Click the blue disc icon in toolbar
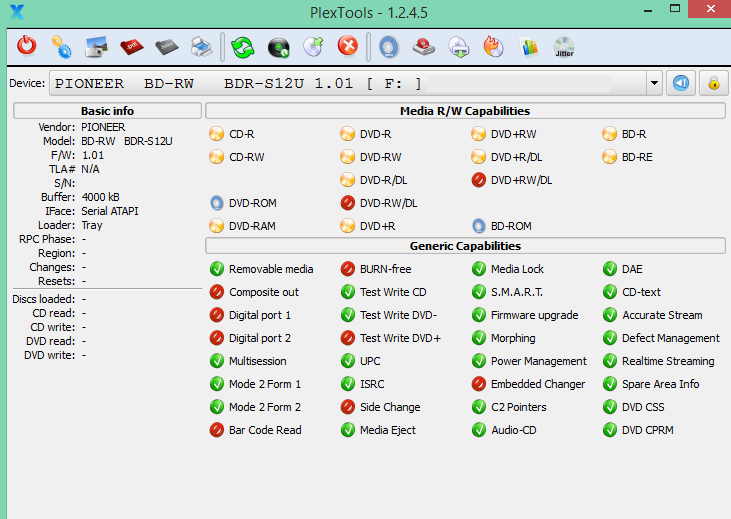This screenshot has width=731, height=519. click(x=389, y=47)
